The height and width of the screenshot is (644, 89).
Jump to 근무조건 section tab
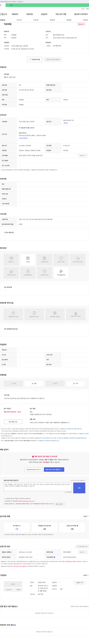19,20
